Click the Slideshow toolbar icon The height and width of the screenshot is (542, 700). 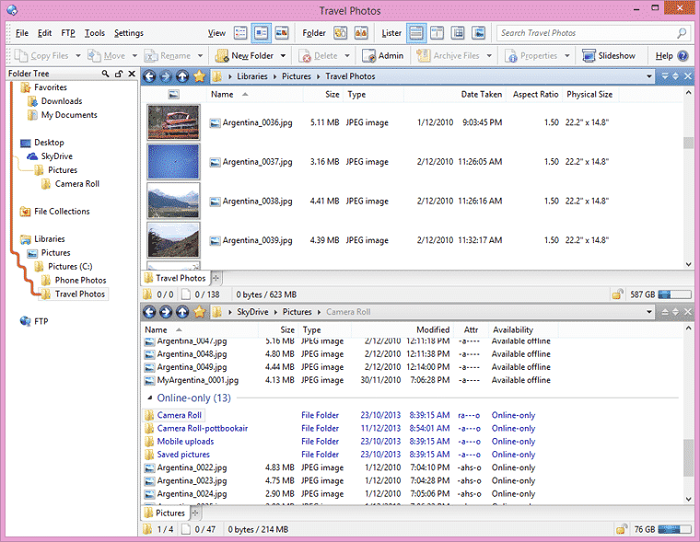tap(588, 56)
